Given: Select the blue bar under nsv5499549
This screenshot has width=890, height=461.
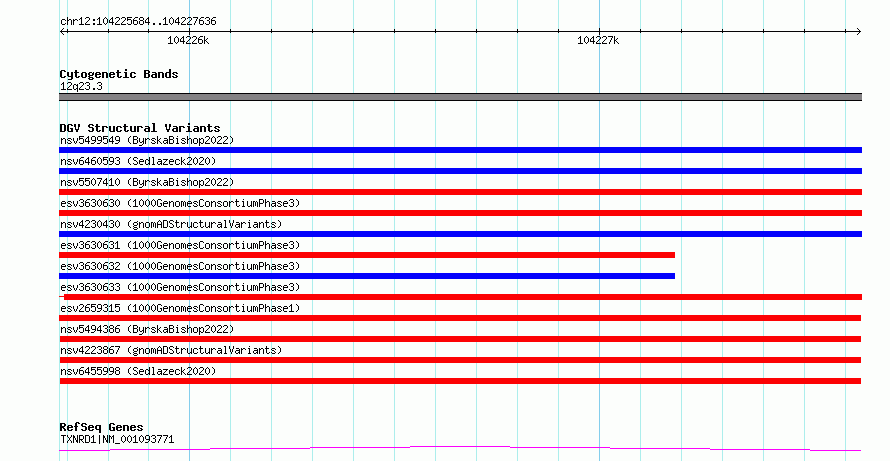Looking at the screenshot, I should click(x=460, y=150).
